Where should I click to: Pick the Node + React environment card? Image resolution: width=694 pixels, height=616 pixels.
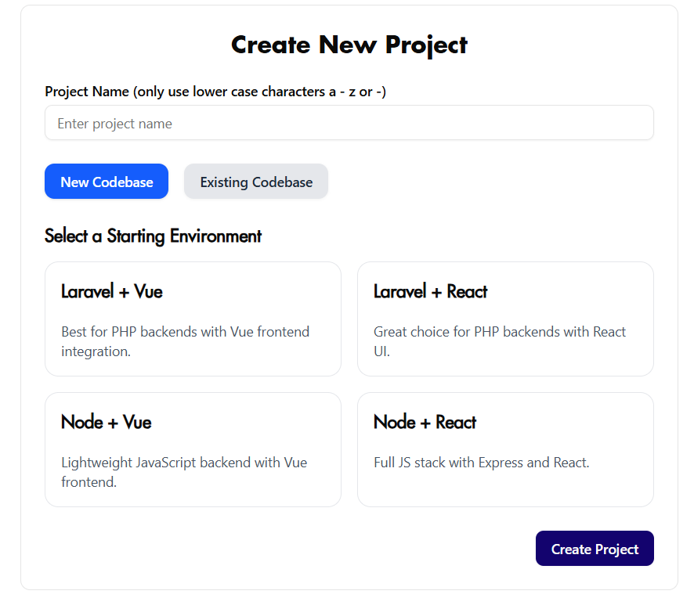(505, 450)
